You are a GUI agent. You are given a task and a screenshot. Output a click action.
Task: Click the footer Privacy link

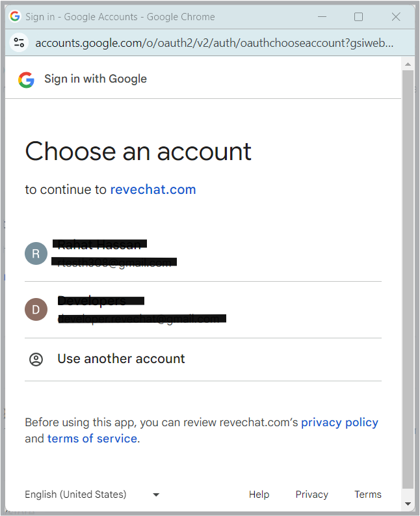pyautogui.click(x=311, y=495)
